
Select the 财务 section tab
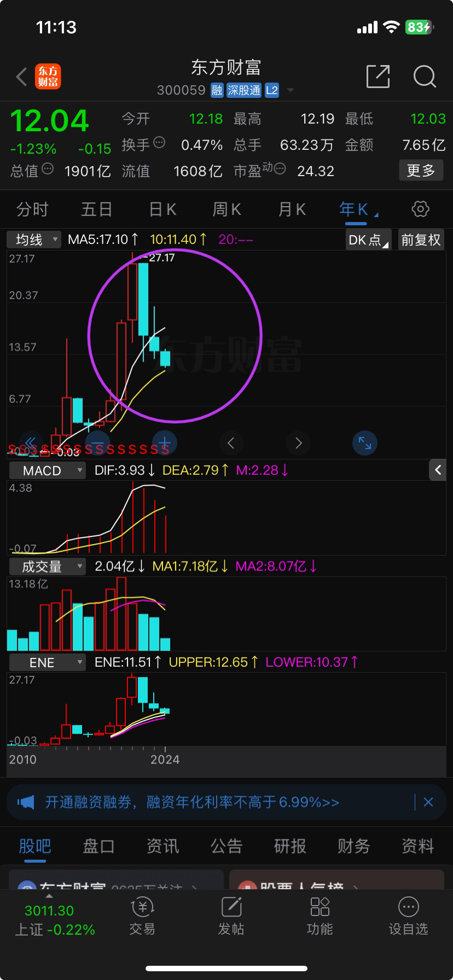pyautogui.click(x=354, y=846)
